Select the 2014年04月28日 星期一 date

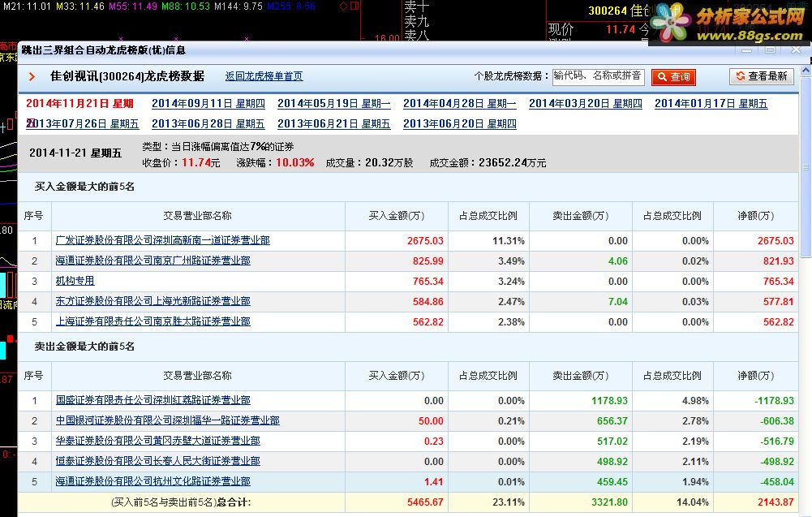[460, 104]
